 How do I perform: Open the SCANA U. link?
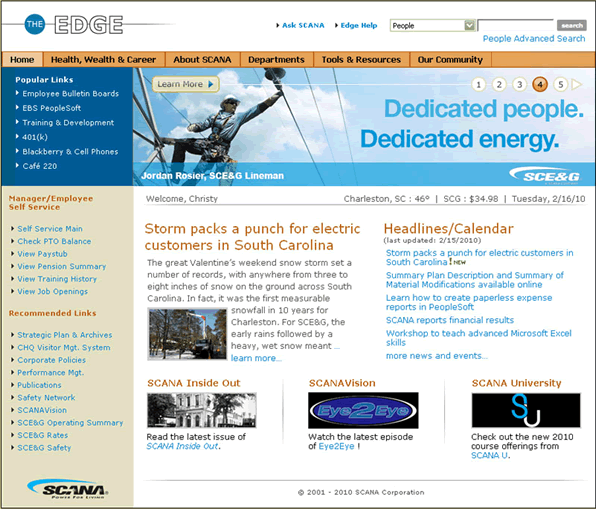click(x=490, y=455)
